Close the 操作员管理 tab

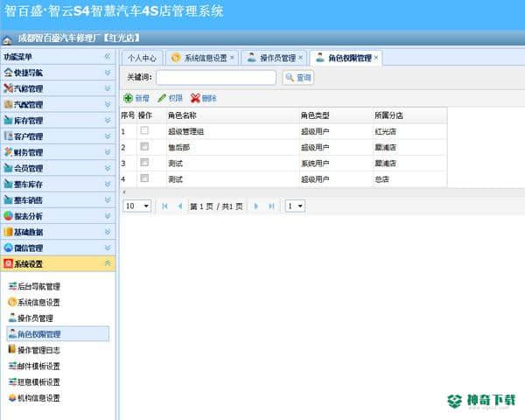click(x=300, y=58)
